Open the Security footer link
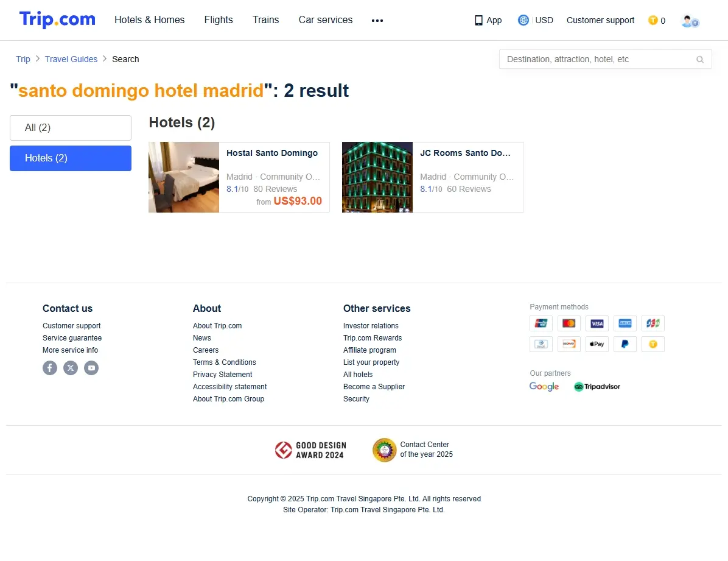 [356, 399]
